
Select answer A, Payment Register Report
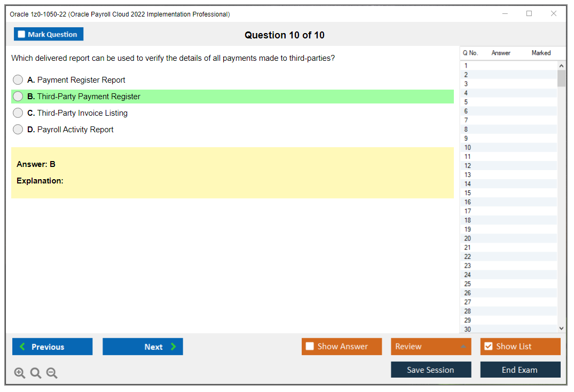[x=18, y=79]
